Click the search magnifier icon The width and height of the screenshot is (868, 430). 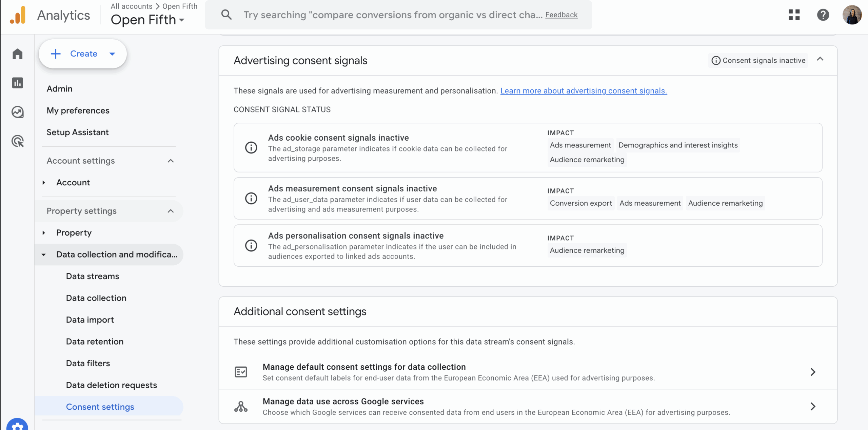(x=226, y=15)
